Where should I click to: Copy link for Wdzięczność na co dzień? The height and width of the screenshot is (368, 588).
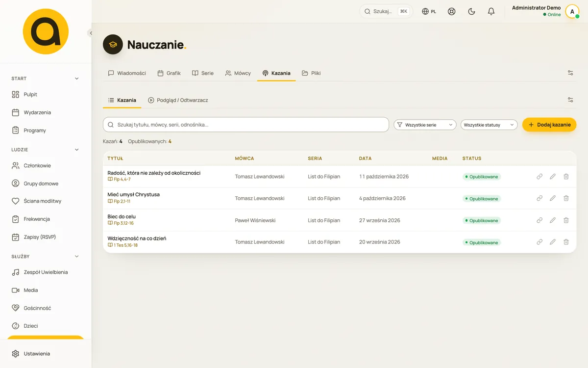pos(539,242)
